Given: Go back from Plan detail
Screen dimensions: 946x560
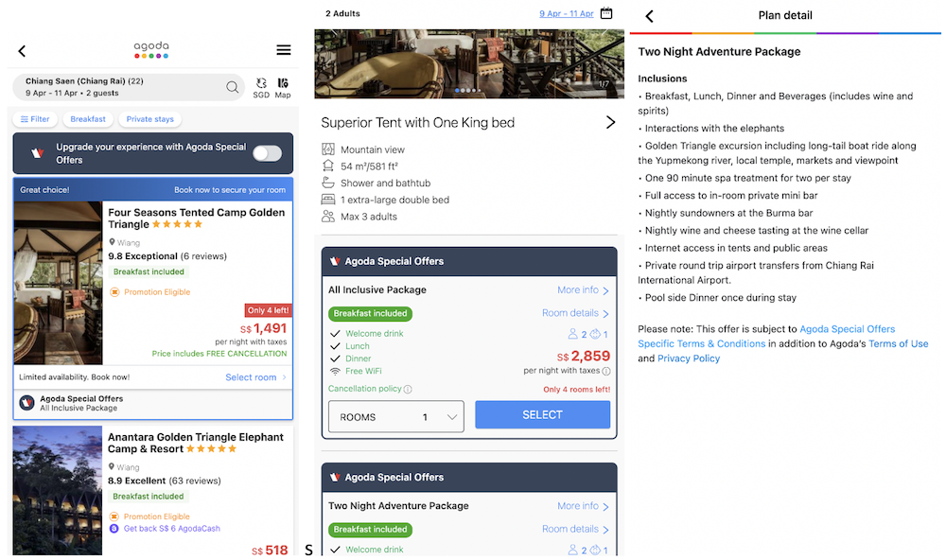Looking at the screenshot, I should point(649,16).
